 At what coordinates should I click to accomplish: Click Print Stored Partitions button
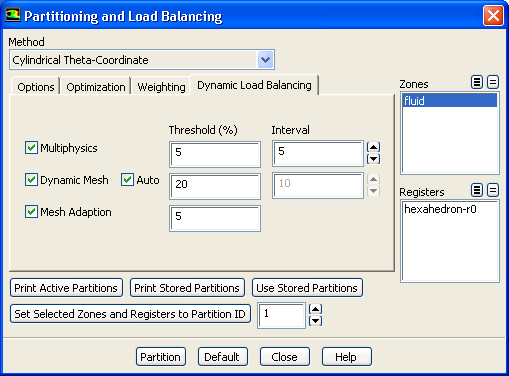point(187,288)
